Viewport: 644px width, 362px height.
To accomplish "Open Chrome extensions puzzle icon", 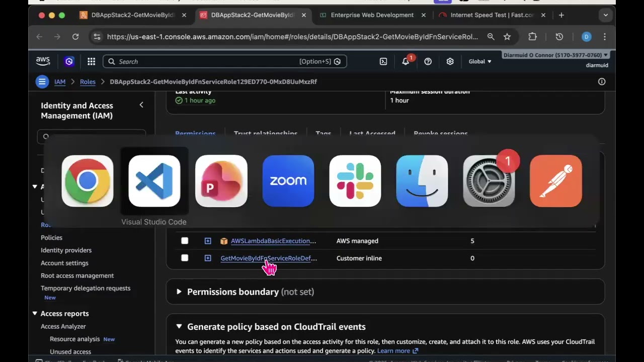I will 532,37.
